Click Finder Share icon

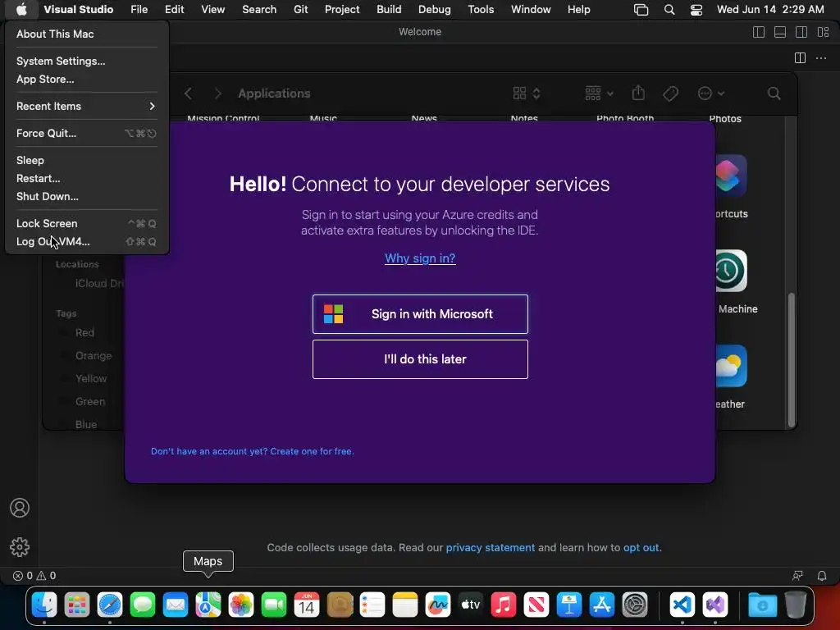638,94
